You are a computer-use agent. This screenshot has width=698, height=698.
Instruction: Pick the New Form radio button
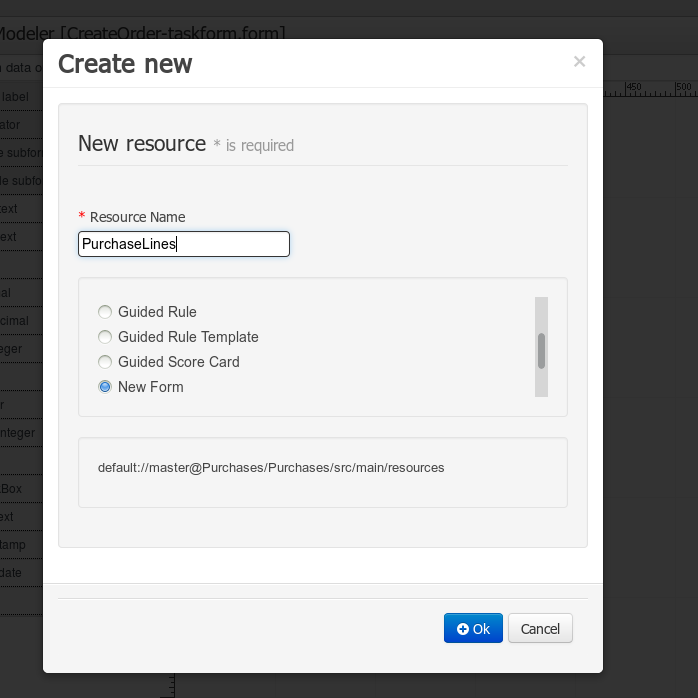[105, 387]
